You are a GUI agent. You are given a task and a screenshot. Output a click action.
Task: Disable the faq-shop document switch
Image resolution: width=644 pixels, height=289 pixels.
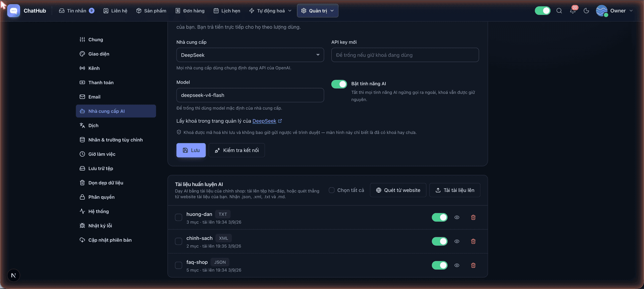(440, 266)
